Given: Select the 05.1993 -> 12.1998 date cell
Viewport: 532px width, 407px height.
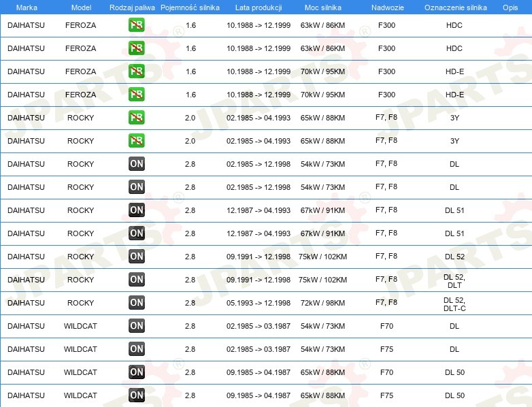Looking at the screenshot, I should coord(259,303).
